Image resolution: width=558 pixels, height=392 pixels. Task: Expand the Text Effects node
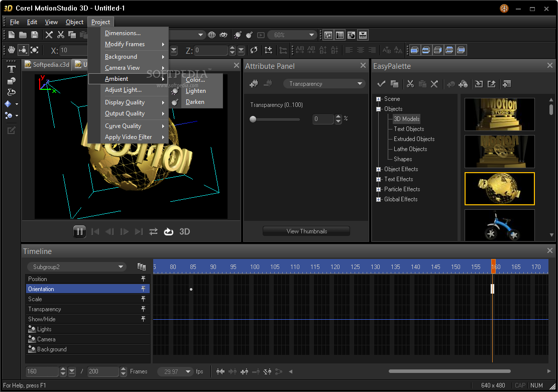378,179
